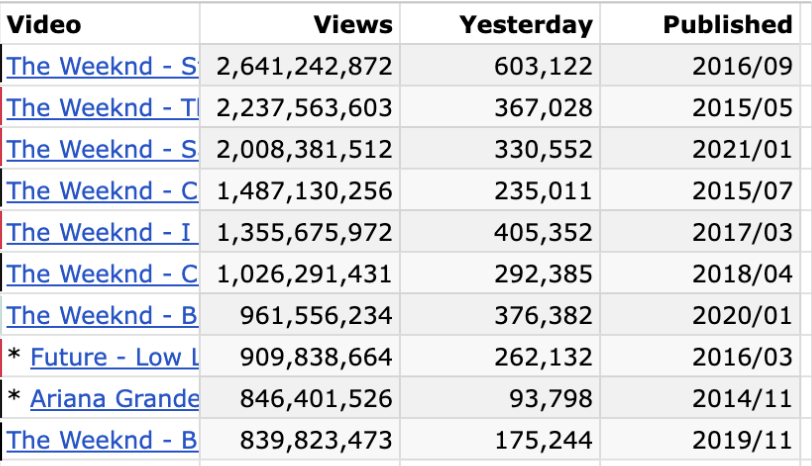Open The Weeknd video published 2018/04
Image resolution: width=812 pixels, height=466 pixels.
point(102,274)
